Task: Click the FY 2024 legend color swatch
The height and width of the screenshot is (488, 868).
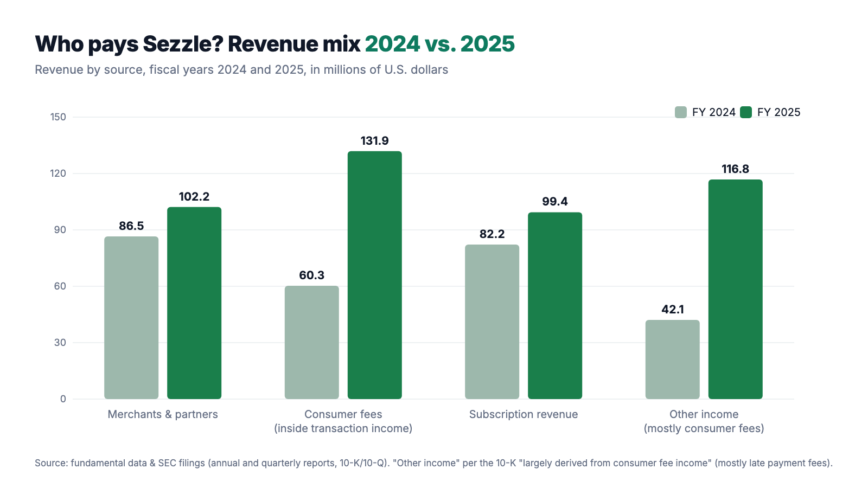Action: tap(681, 112)
